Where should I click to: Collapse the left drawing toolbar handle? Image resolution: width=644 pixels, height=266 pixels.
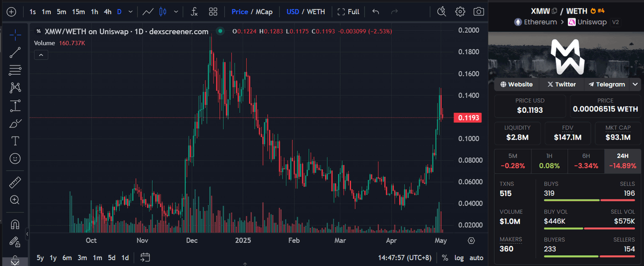tap(27, 234)
